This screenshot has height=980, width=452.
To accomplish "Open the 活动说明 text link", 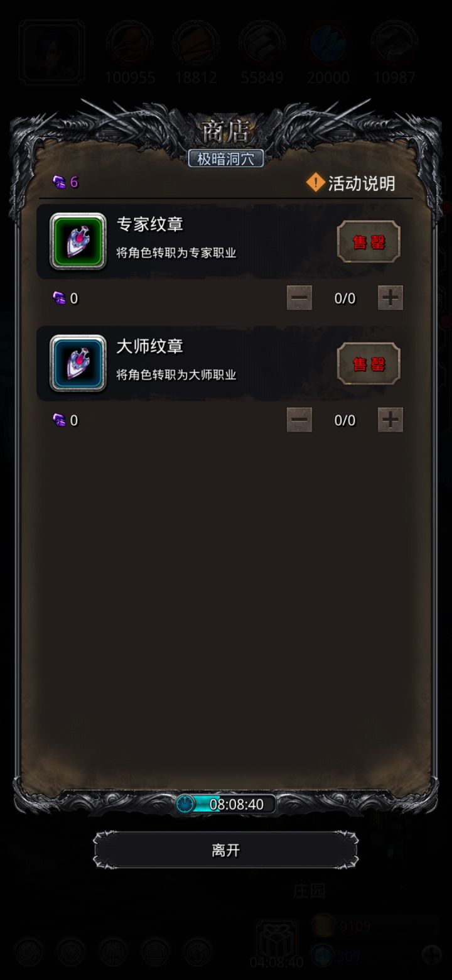I will pyautogui.click(x=362, y=183).
